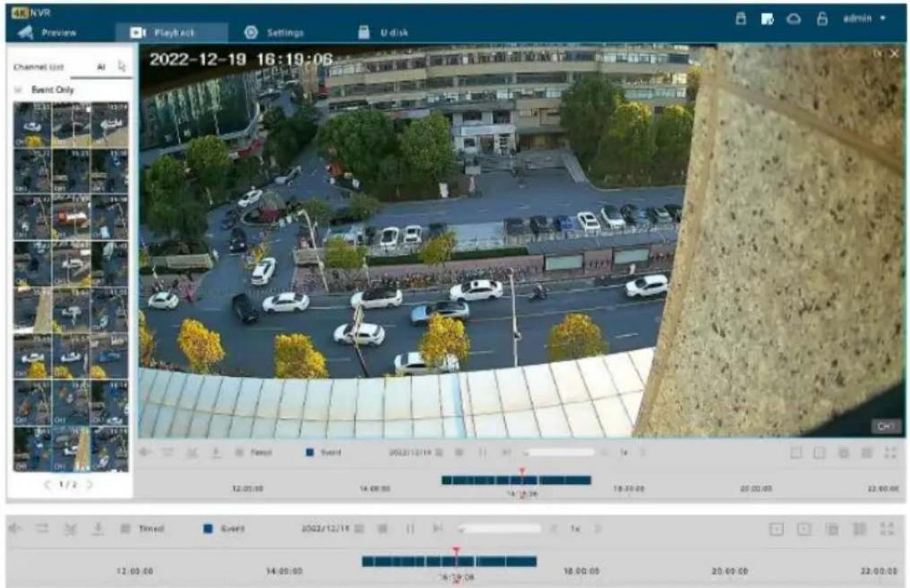Select the second layout icon in the enlarged bottom toolbar
Image resolution: width=910 pixels, height=588 pixels.
click(x=804, y=529)
